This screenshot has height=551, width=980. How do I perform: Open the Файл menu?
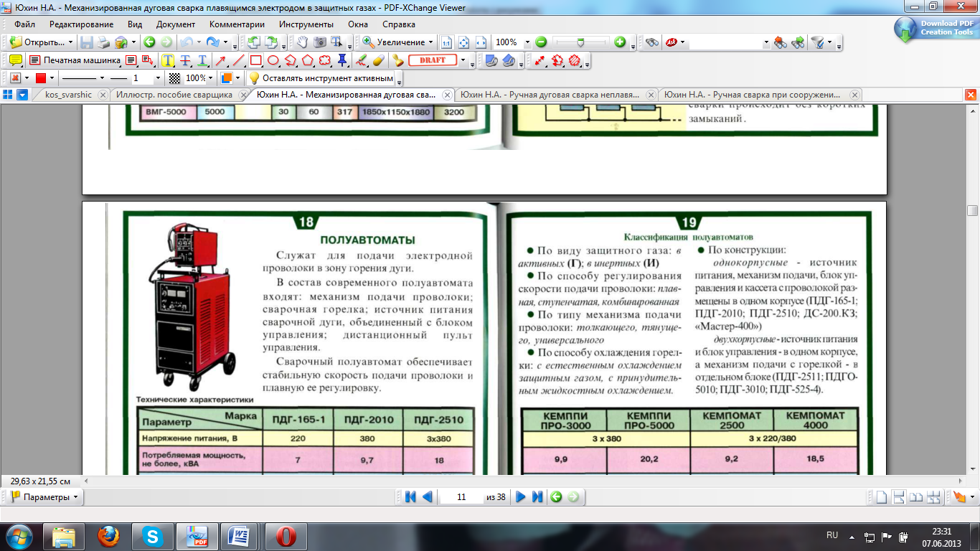click(x=25, y=24)
